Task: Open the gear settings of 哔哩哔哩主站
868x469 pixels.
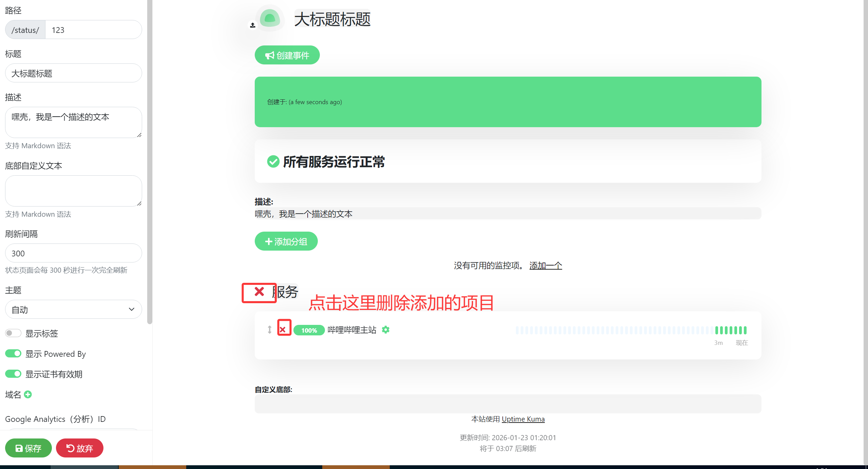Action: (386, 330)
